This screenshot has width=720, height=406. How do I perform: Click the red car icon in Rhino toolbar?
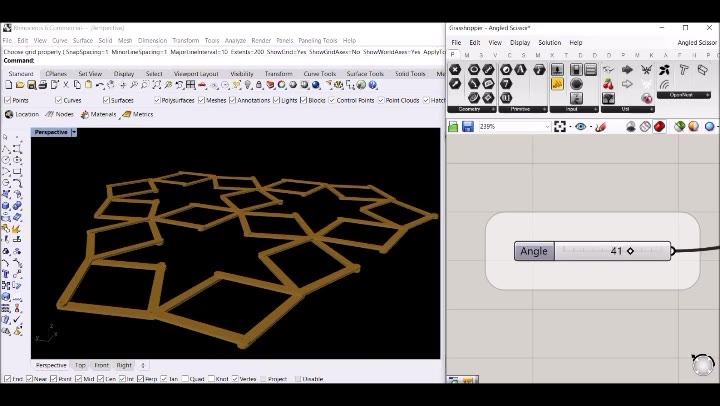202,85
